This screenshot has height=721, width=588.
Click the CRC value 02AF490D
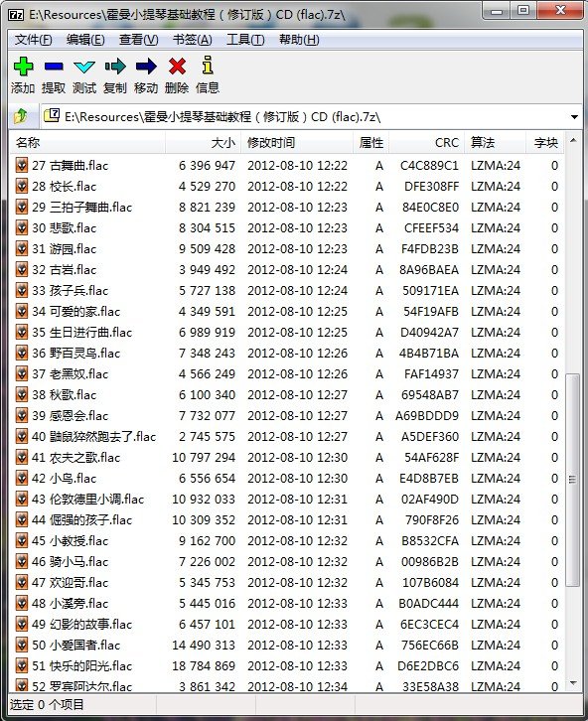click(429, 499)
